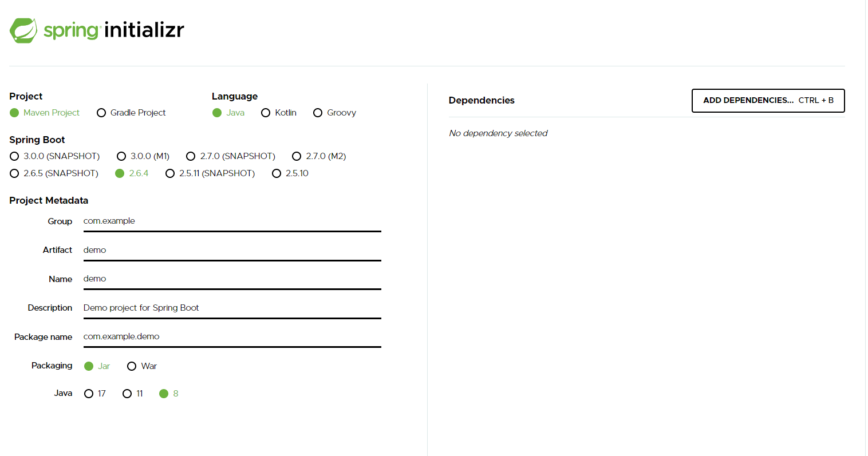This screenshot has height=456, width=868.
Task: Focus the Artifact input field
Action: [x=232, y=251]
